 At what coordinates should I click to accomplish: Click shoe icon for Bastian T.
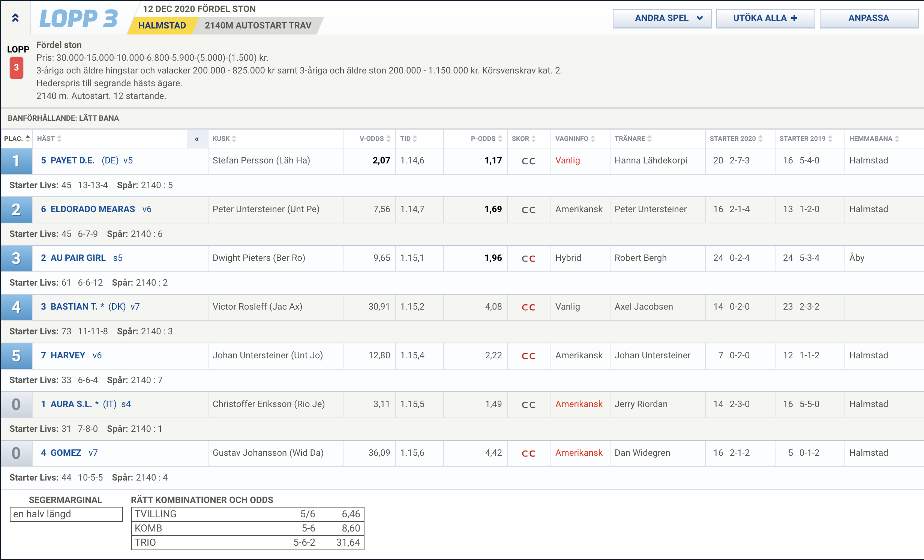tap(528, 307)
